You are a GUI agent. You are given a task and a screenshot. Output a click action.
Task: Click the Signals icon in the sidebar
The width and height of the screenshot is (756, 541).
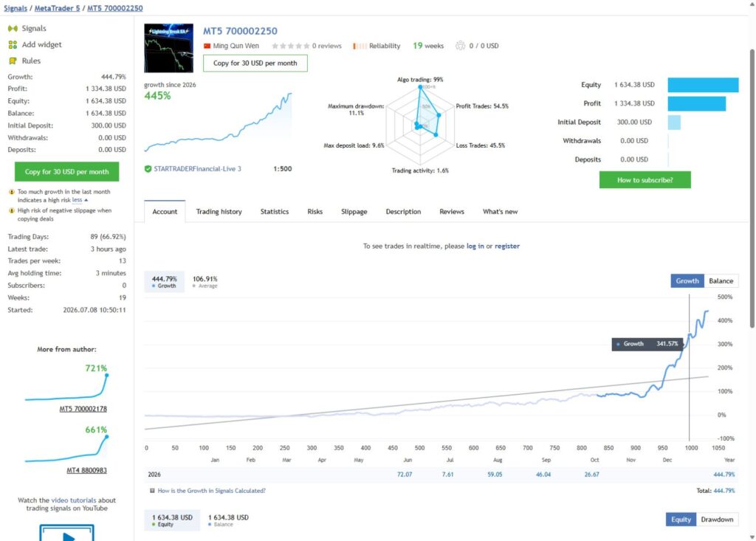tap(13, 29)
